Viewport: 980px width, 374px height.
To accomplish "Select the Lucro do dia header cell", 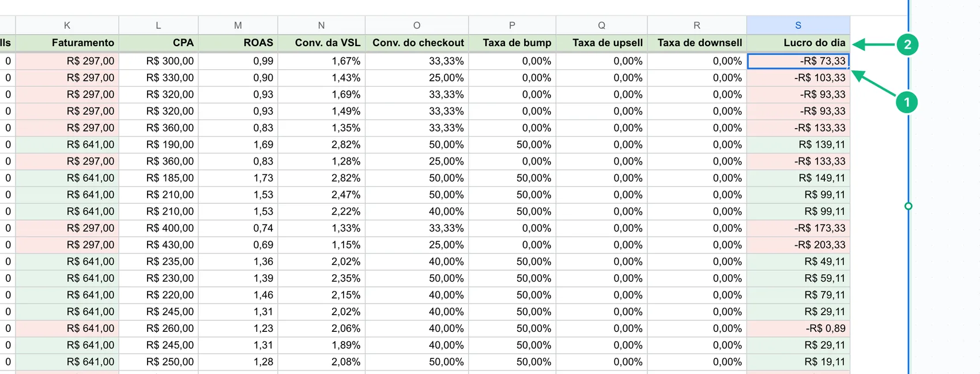I will coord(798,43).
